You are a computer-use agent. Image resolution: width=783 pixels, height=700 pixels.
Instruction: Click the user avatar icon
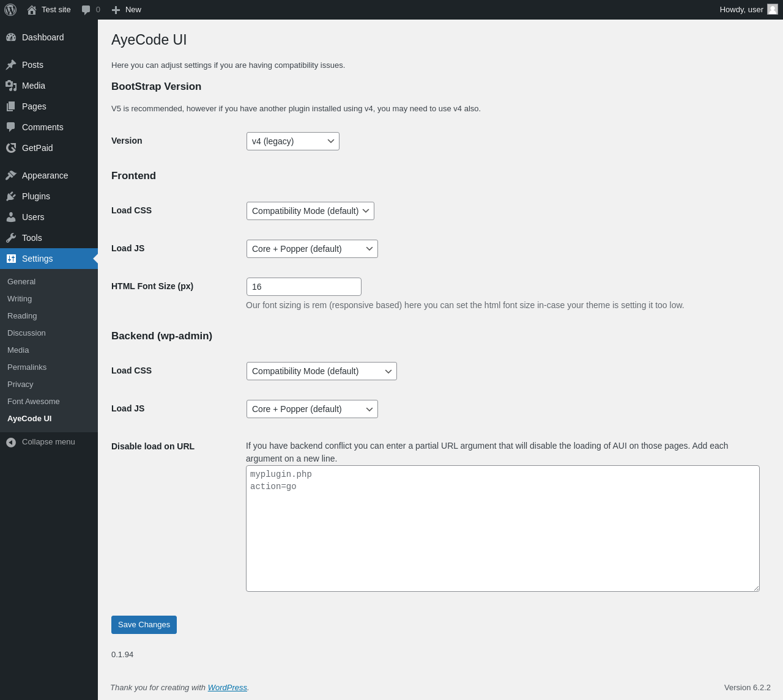[x=773, y=9]
